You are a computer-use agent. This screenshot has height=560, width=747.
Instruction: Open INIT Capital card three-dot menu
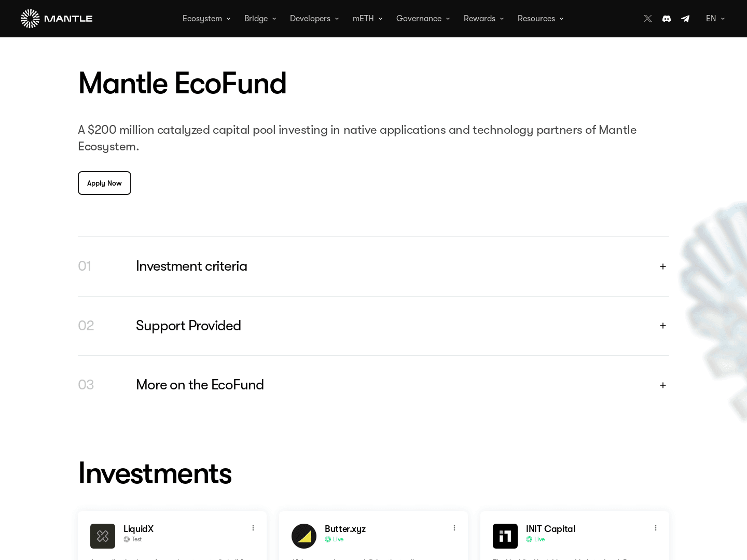(656, 528)
